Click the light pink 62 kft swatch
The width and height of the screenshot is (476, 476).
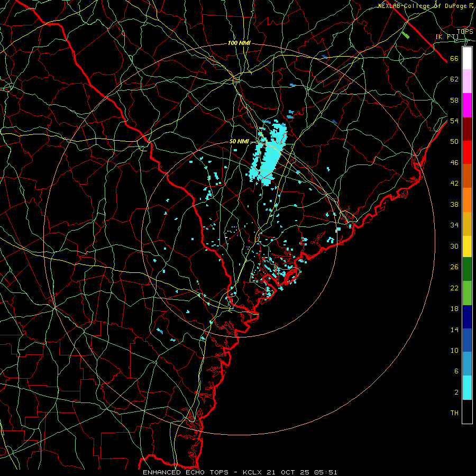(467, 81)
